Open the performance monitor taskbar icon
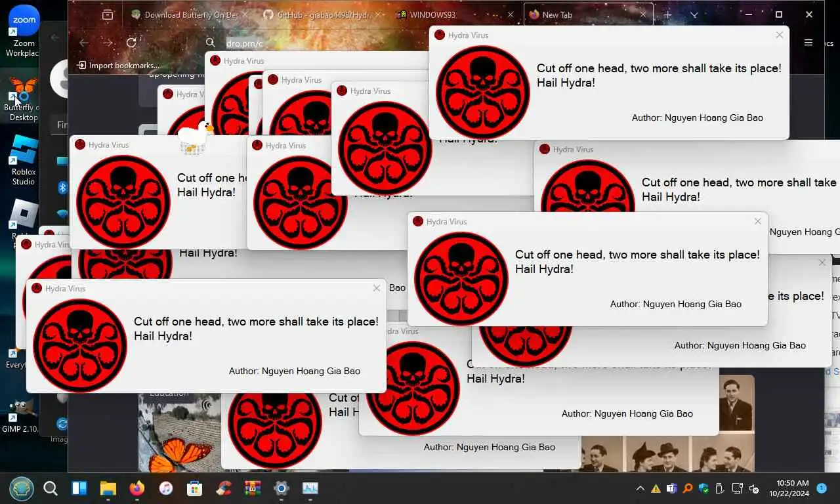This screenshot has height=504, width=840. (x=310, y=488)
